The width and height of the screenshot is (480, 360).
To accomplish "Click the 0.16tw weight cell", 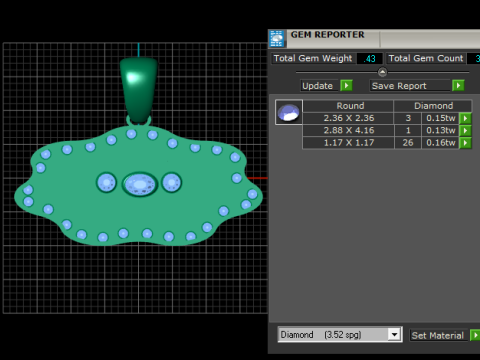I will point(440,143).
